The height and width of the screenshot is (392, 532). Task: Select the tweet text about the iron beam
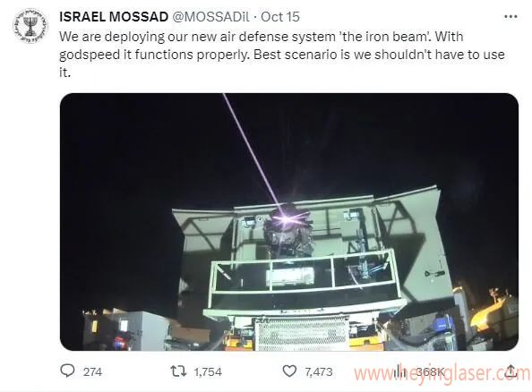(282, 55)
